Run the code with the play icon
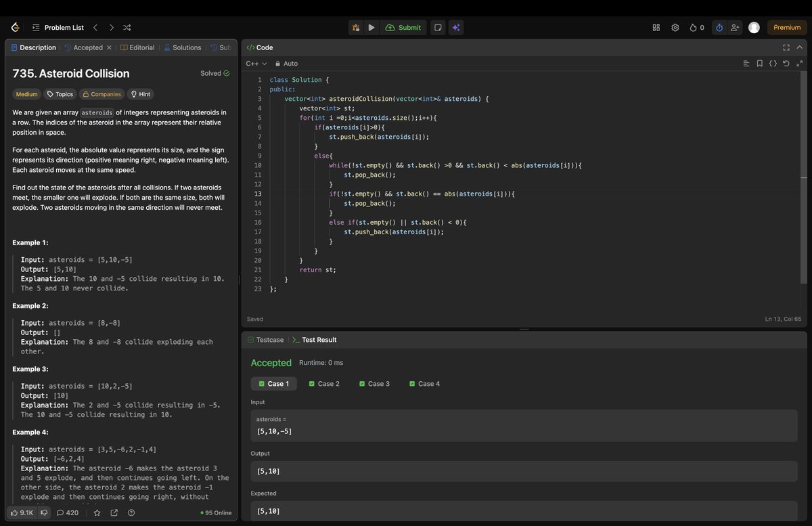Screen dimensions: 812x526 pyautogui.click(x=371, y=27)
